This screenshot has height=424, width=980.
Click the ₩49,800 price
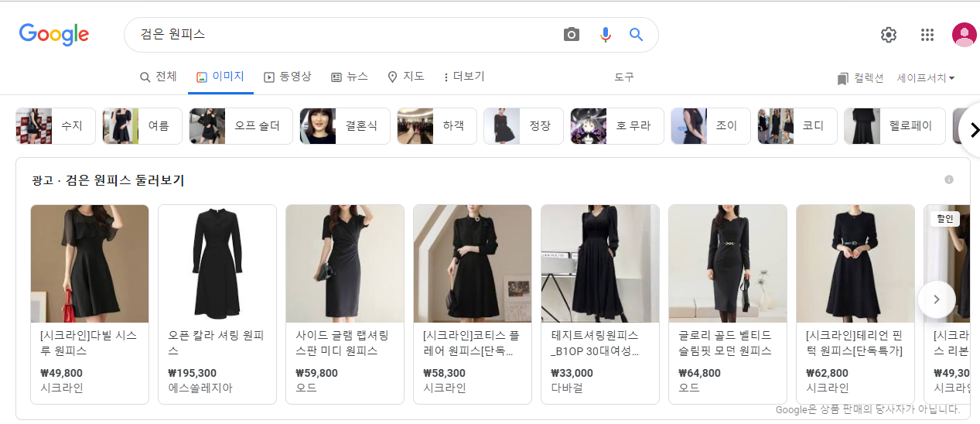point(61,373)
